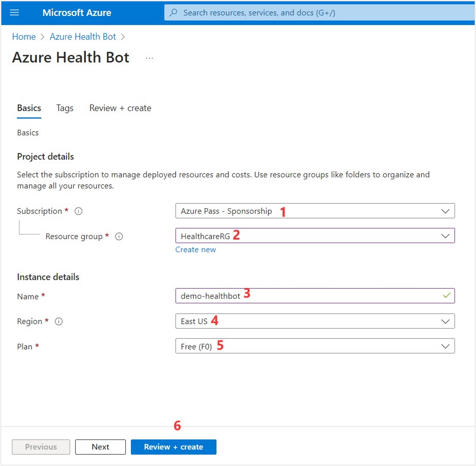The height and width of the screenshot is (466, 476).
Task: Select the Basics tab
Action: [x=29, y=108]
